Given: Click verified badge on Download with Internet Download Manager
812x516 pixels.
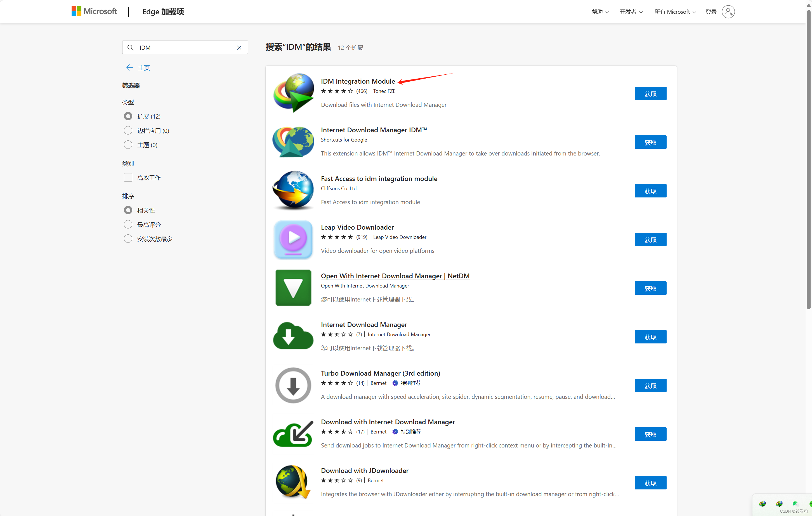Looking at the screenshot, I should point(395,432).
